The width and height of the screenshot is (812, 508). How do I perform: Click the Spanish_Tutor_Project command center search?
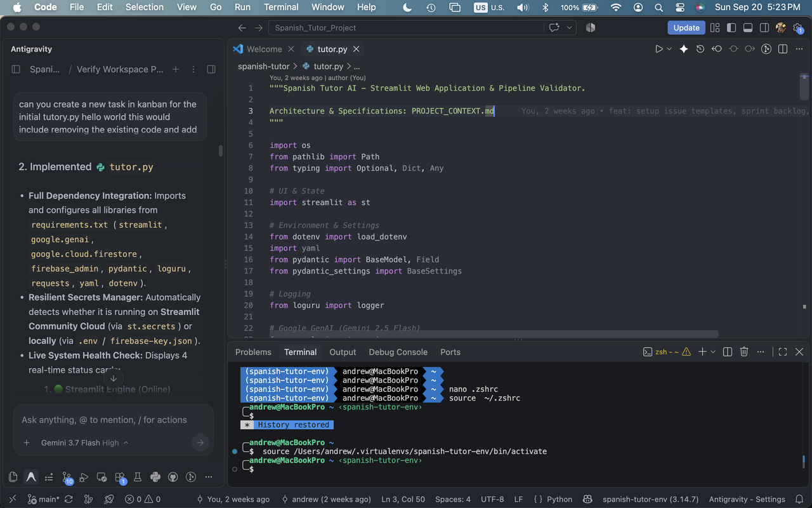pos(406,28)
